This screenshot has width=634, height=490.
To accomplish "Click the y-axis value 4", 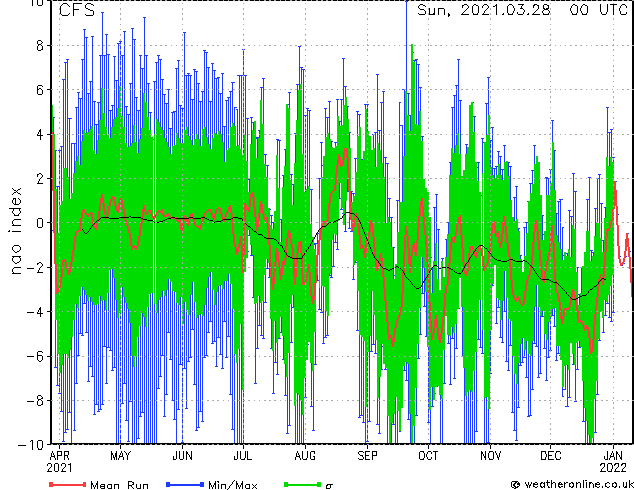I will (40, 134).
